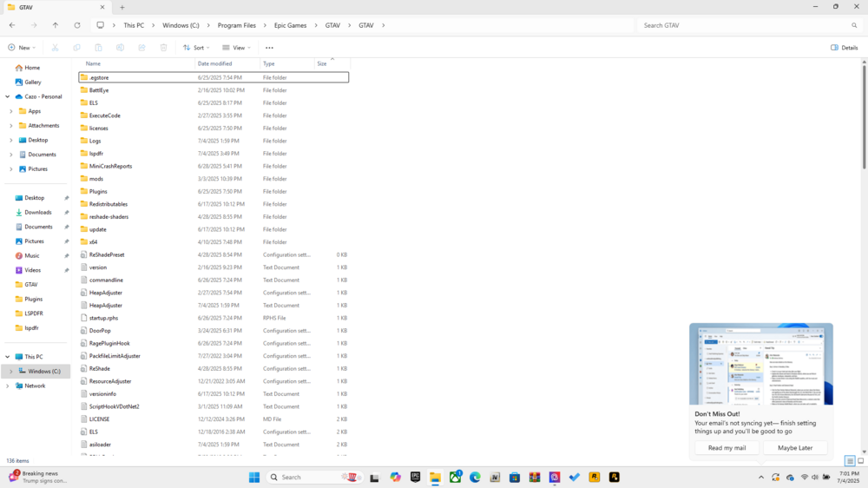Open a new File Explorer tab
Viewport: 868px width, 488px height.
122,7
